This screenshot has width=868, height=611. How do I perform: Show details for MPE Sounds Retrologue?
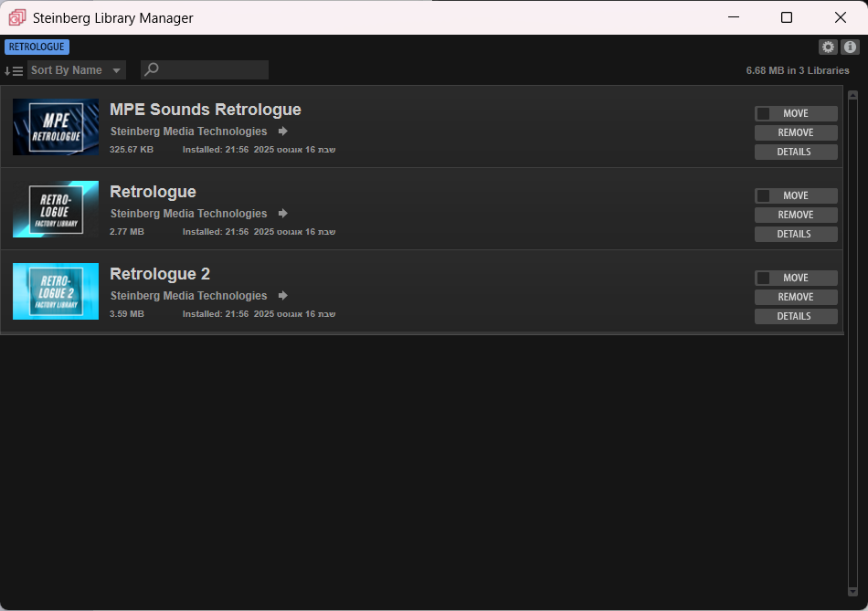click(x=796, y=153)
